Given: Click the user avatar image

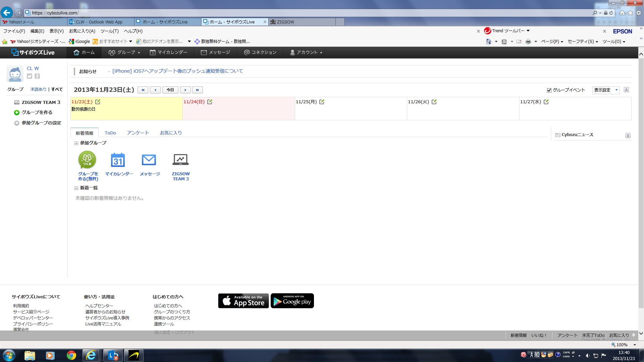Looking at the screenshot, I should point(15,73).
